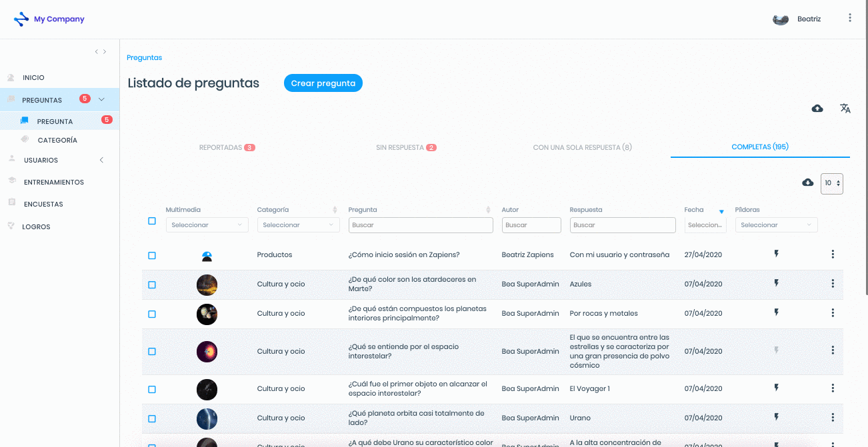Screen dimensions: 868x447
Task: Click the My Company logo icon
Action: [x=21, y=19]
